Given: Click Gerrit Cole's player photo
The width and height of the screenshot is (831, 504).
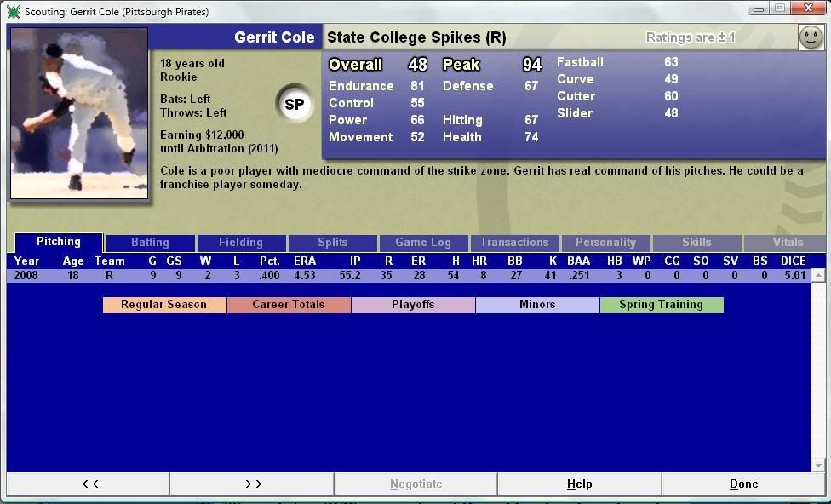Looking at the screenshot, I should point(79,113).
